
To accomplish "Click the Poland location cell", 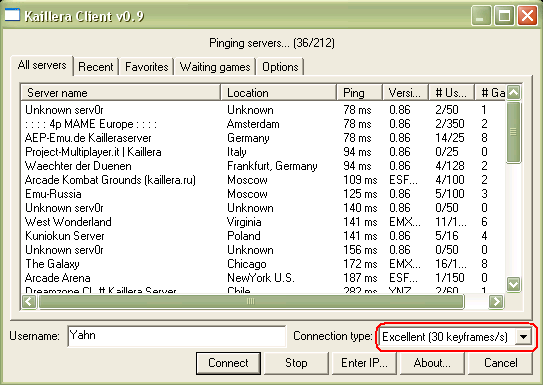I will pyautogui.click(x=243, y=236).
